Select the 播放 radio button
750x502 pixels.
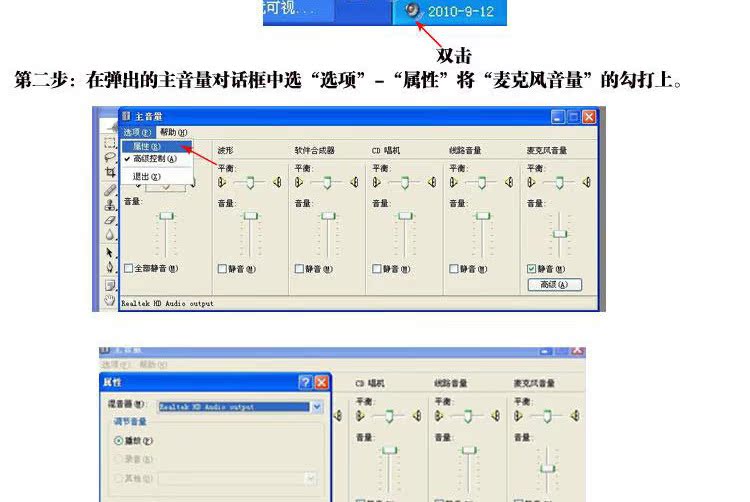(x=119, y=440)
